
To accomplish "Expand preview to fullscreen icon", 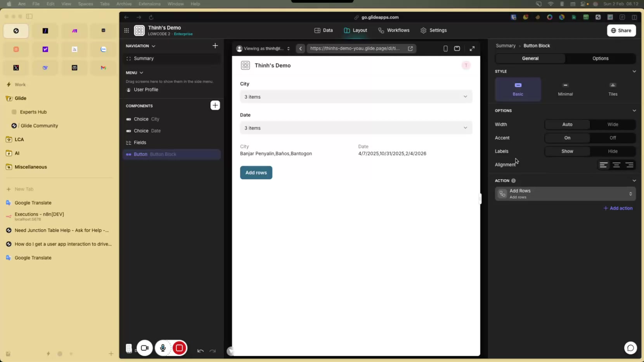I will tap(472, 48).
